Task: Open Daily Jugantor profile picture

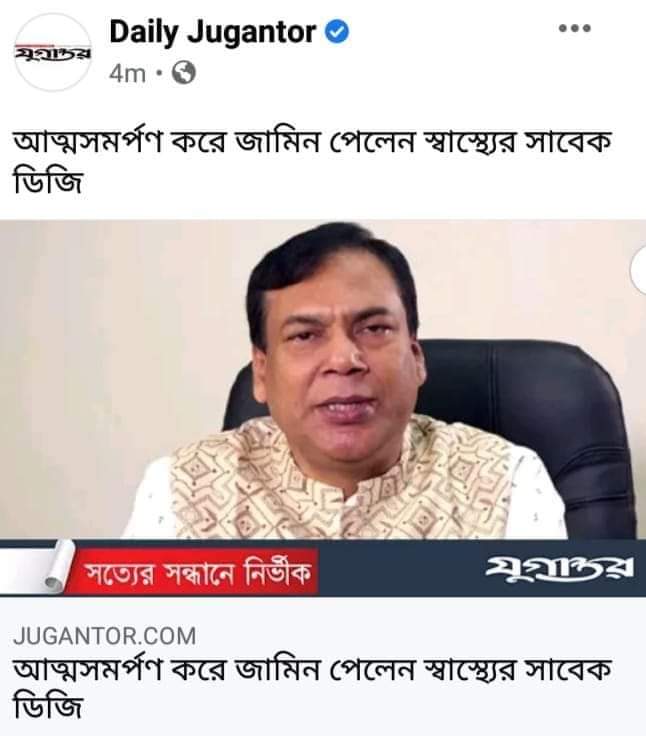Action: (53, 52)
